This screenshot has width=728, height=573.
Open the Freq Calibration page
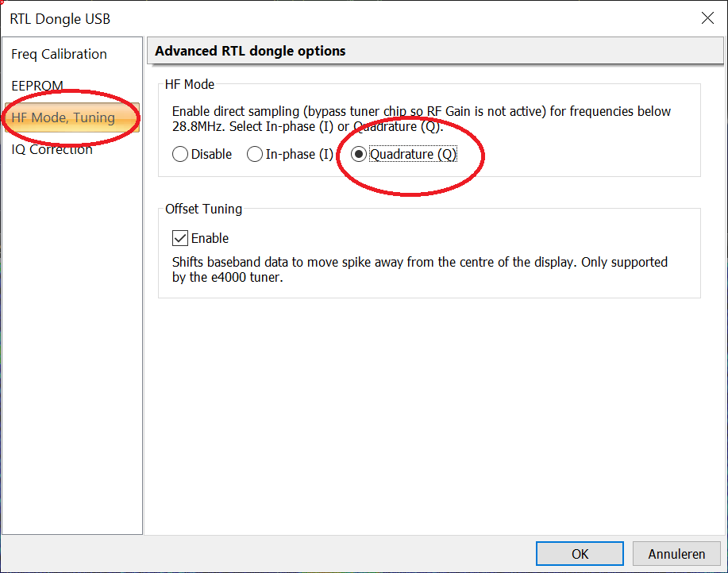pyautogui.click(x=59, y=54)
